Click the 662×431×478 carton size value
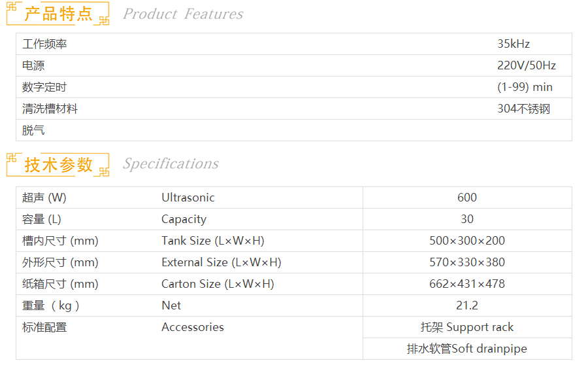Image resolution: width=588 pixels, height=365 pixels. [467, 284]
